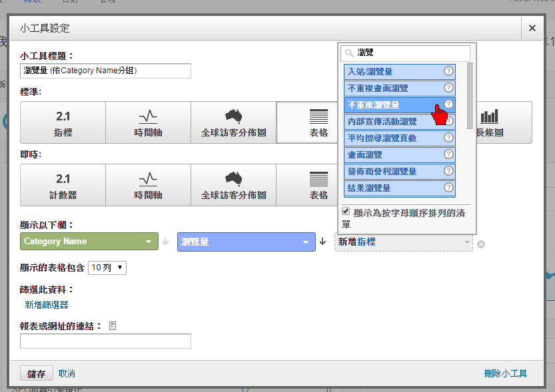The image size is (555, 392).
Task: Choose the 長條圖 bar chart widget type
Action: [x=497, y=122]
